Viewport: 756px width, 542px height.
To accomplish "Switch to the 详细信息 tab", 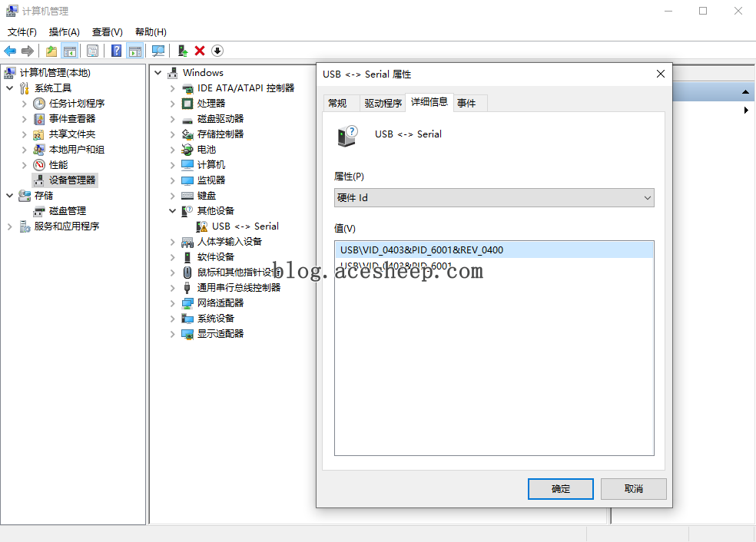I will pos(429,102).
